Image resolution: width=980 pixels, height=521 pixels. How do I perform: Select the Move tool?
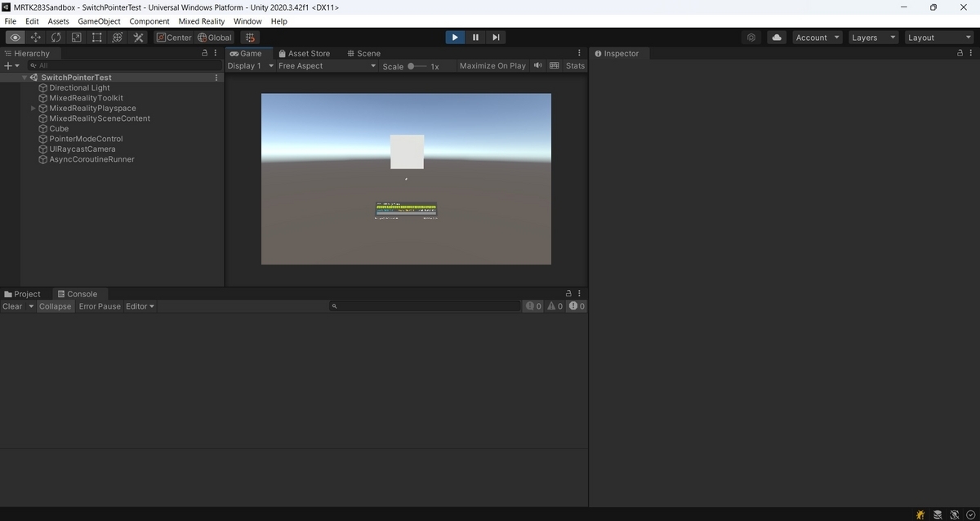(x=36, y=38)
